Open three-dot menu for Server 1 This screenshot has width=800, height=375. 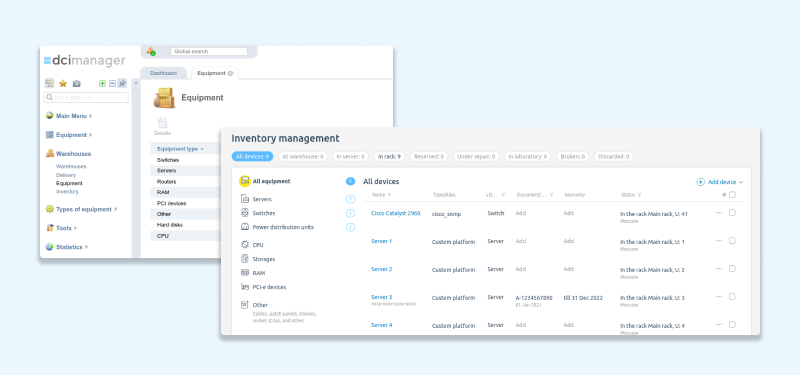click(719, 240)
